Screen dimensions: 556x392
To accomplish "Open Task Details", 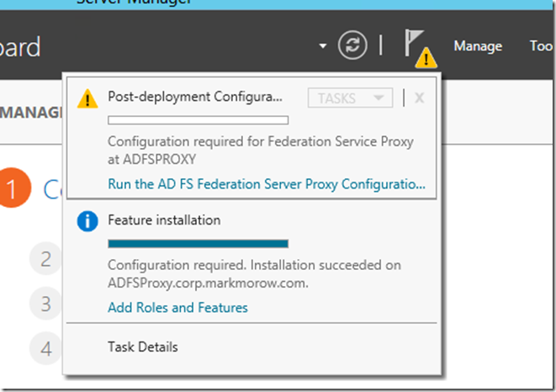I will click(x=143, y=347).
